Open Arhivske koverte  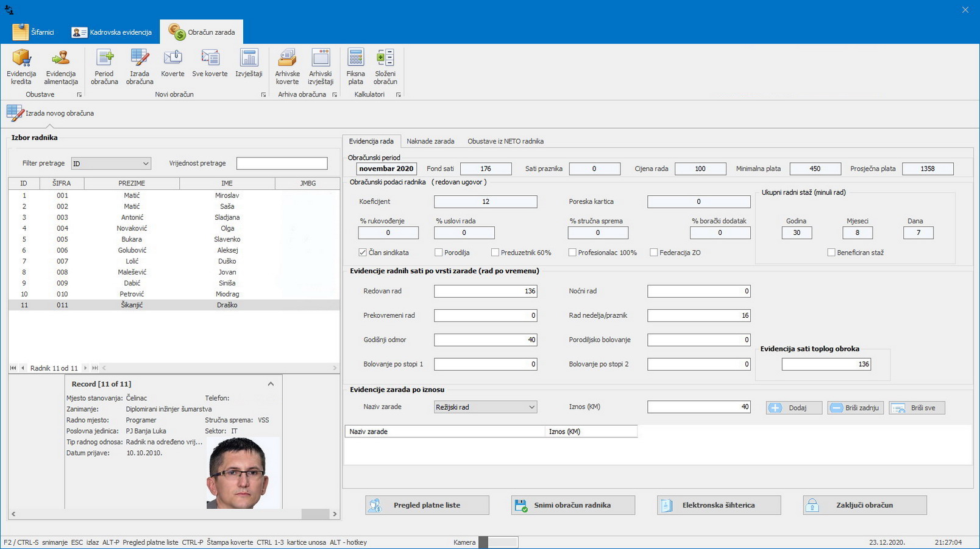[x=287, y=66]
